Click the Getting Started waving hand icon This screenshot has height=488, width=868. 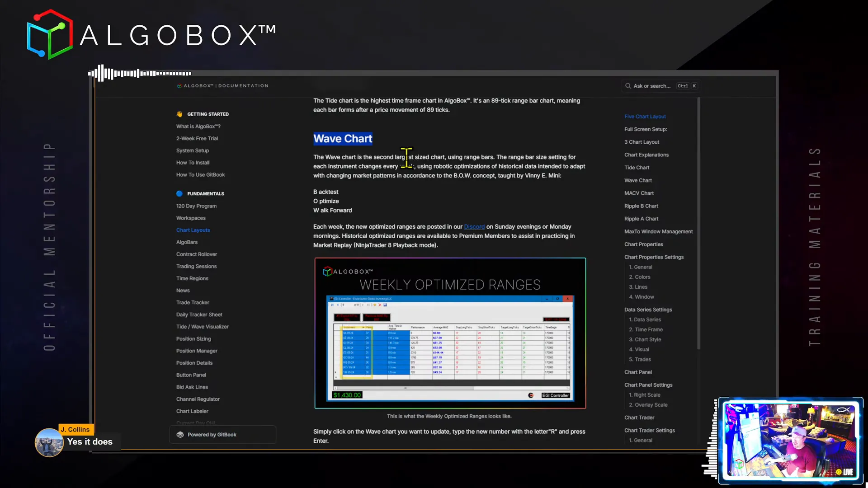[x=179, y=114]
